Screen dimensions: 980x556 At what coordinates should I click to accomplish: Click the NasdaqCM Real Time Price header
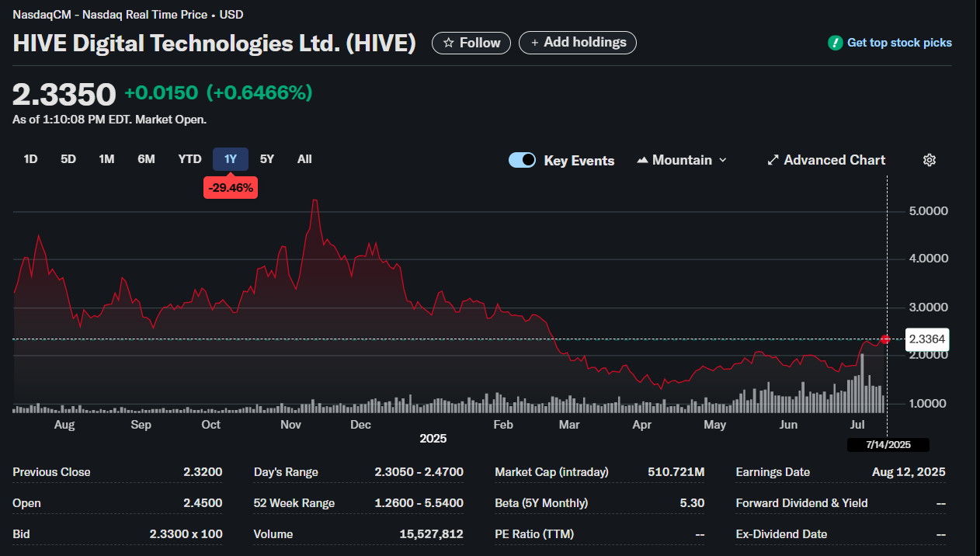(128, 15)
